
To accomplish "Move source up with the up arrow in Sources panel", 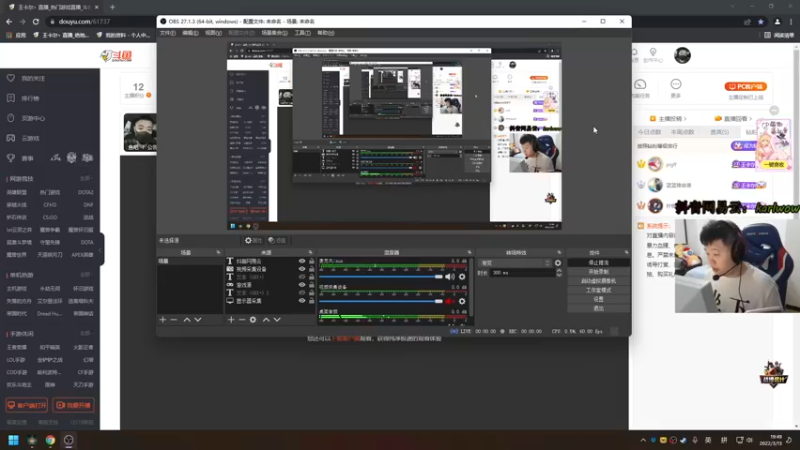I will tap(266, 319).
